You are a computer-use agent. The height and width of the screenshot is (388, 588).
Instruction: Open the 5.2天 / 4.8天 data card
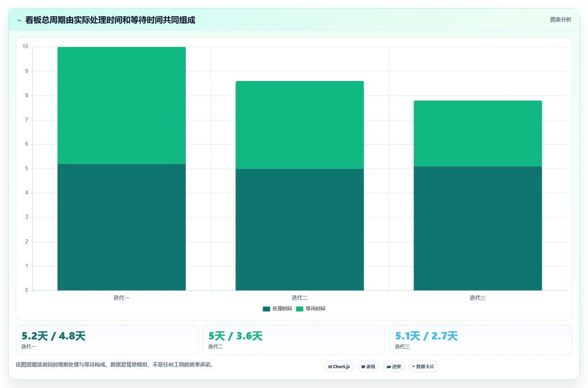(x=107, y=340)
